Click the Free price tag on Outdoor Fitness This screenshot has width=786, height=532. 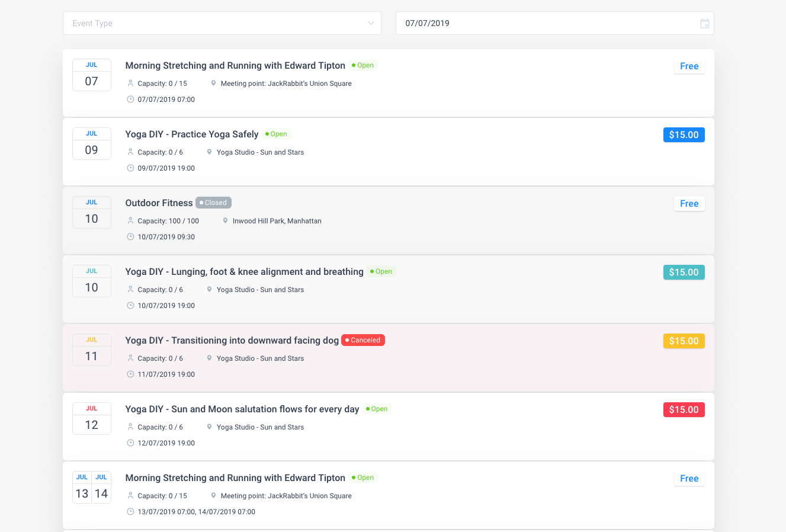pos(689,203)
